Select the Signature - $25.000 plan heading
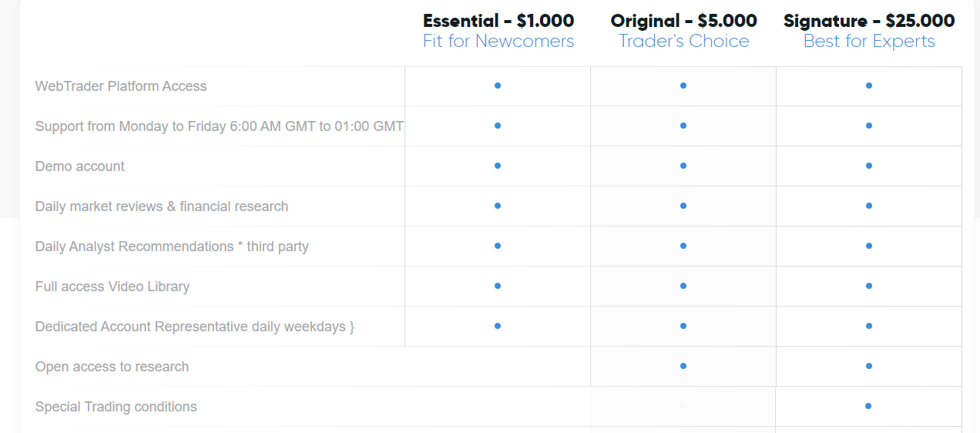The width and height of the screenshot is (980, 433). [869, 21]
